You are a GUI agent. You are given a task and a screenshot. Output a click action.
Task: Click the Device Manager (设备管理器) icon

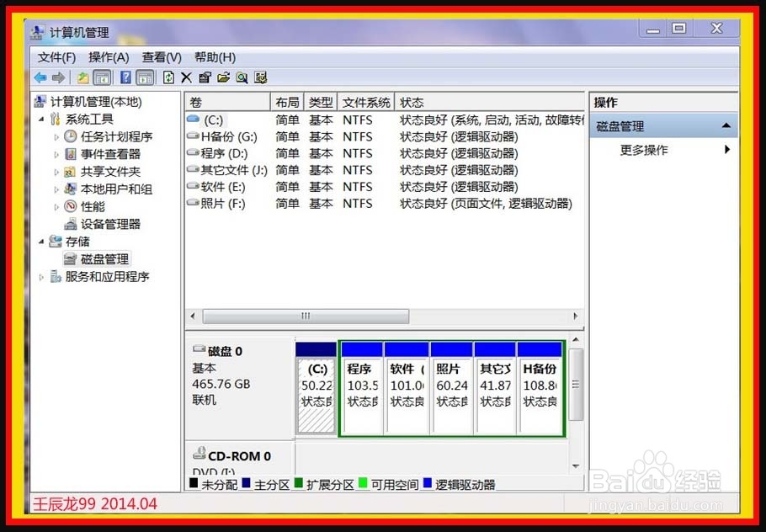point(72,224)
